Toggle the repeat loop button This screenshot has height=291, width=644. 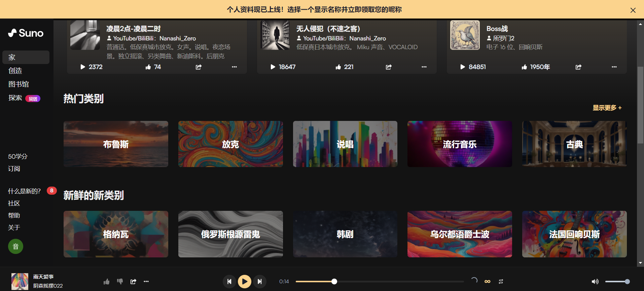click(501, 282)
